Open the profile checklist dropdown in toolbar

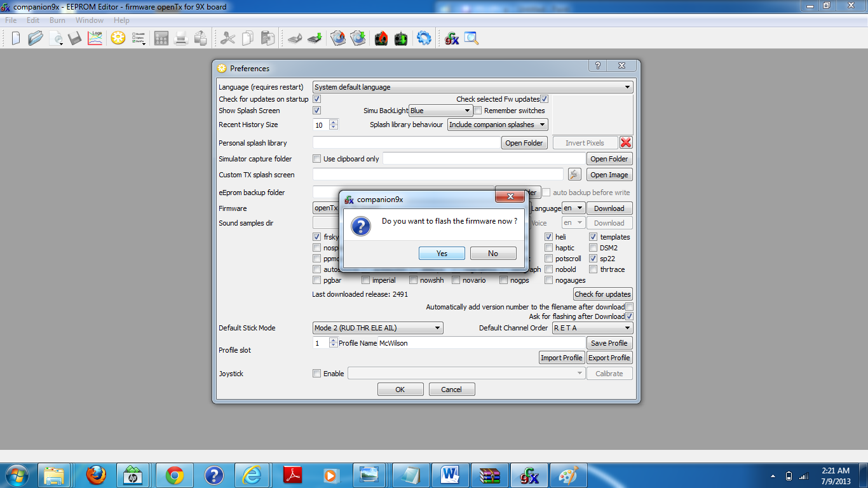(139, 39)
